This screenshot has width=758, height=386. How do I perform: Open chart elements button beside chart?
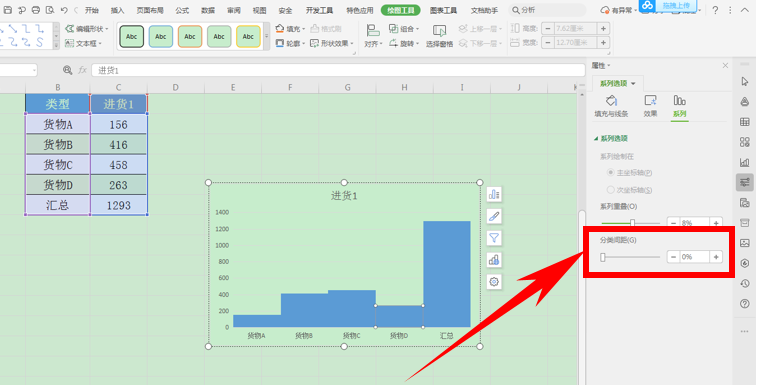[x=494, y=194]
